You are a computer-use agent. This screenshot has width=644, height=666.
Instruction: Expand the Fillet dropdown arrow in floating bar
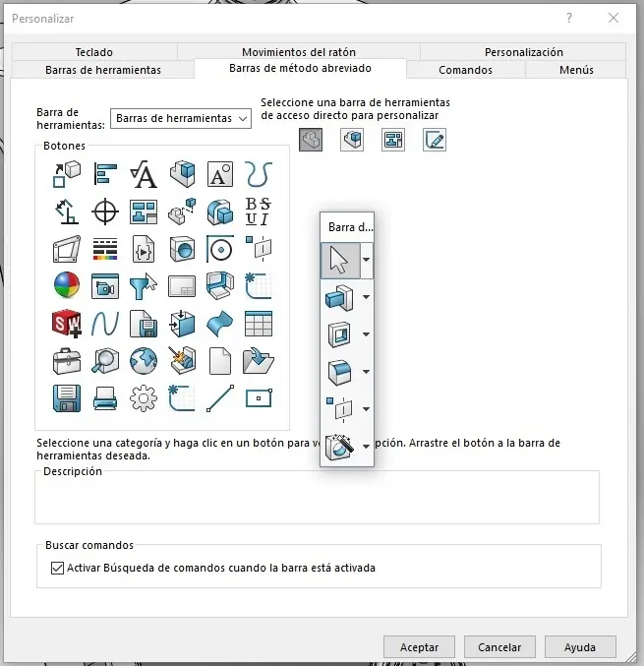point(366,372)
